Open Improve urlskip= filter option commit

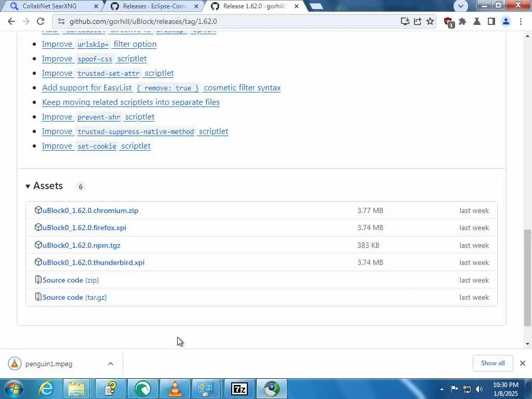(x=99, y=44)
